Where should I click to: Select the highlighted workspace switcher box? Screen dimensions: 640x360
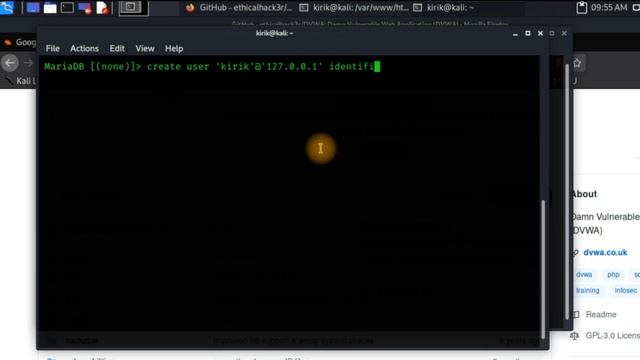pos(133,8)
